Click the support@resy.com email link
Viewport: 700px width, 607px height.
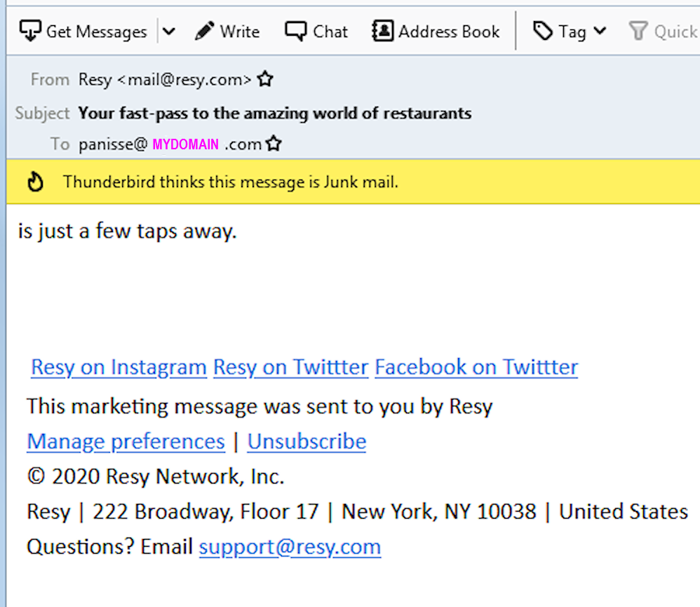pyautogui.click(x=290, y=547)
